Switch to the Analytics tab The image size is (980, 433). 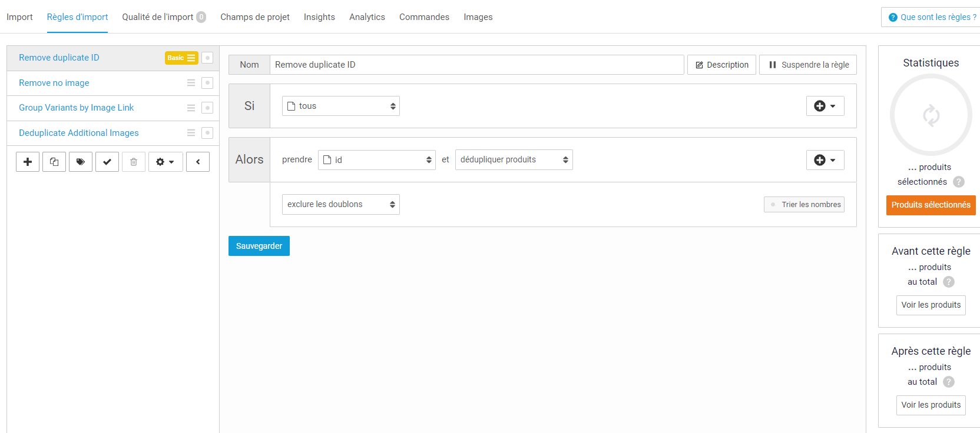coord(367,17)
